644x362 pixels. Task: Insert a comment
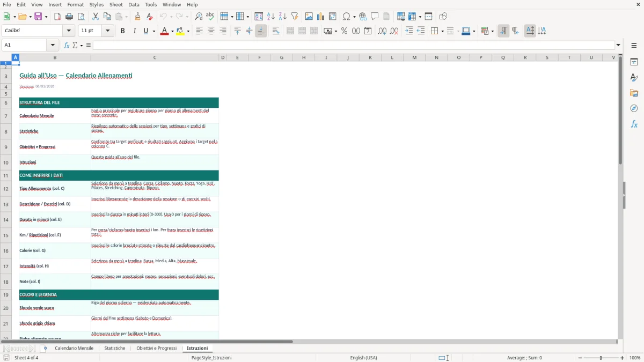click(x=375, y=17)
